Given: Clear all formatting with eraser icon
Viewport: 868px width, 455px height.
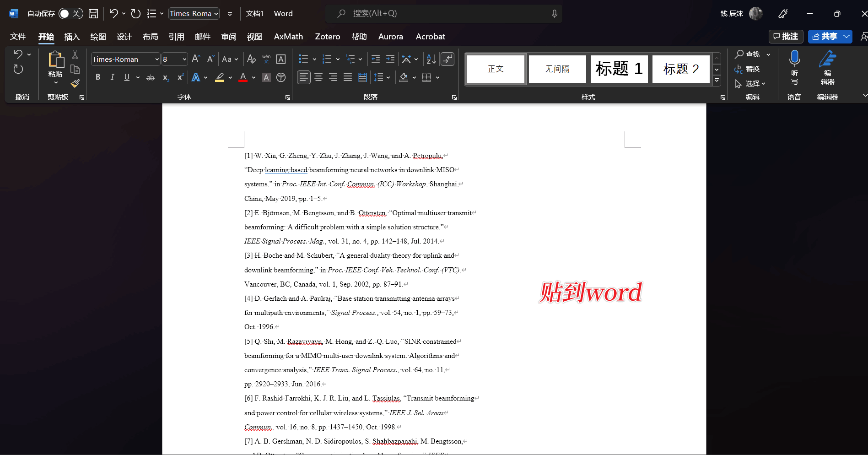Looking at the screenshot, I should point(251,59).
